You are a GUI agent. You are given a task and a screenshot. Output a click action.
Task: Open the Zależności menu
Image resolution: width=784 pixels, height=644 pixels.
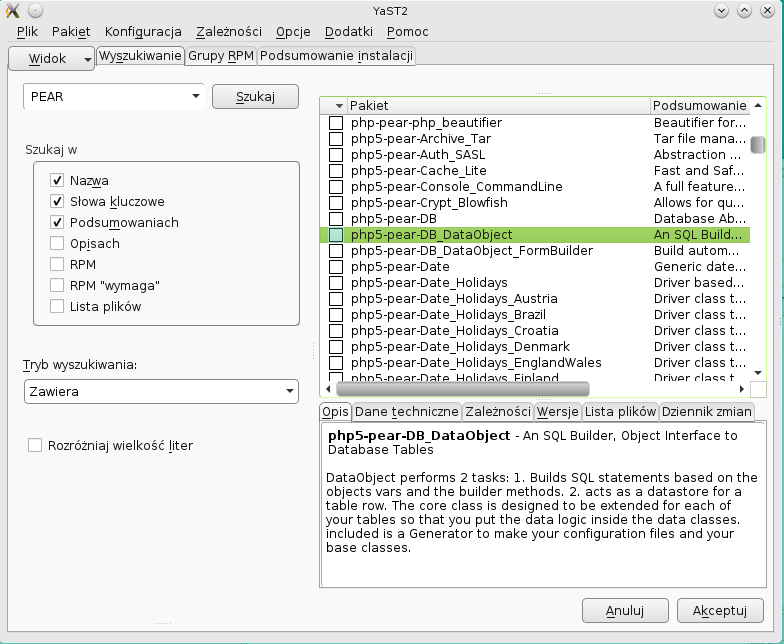pyautogui.click(x=227, y=32)
